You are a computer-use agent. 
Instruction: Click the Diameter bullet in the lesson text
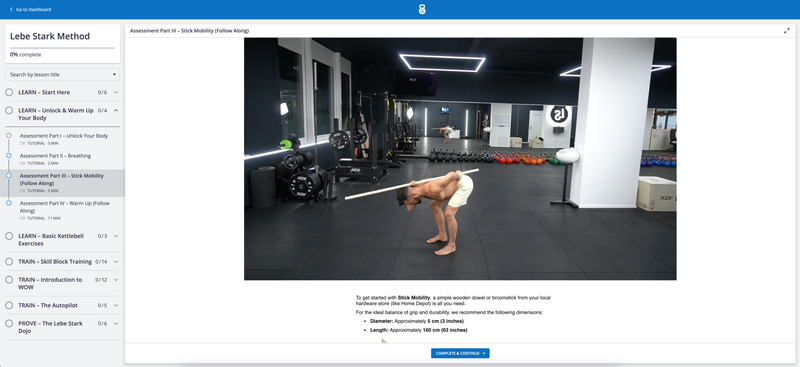click(x=417, y=321)
